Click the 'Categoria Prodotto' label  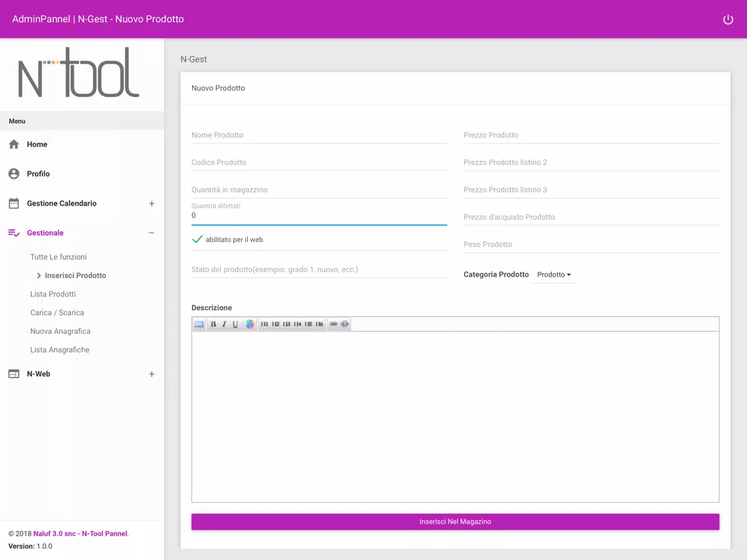[x=496, y=274]
